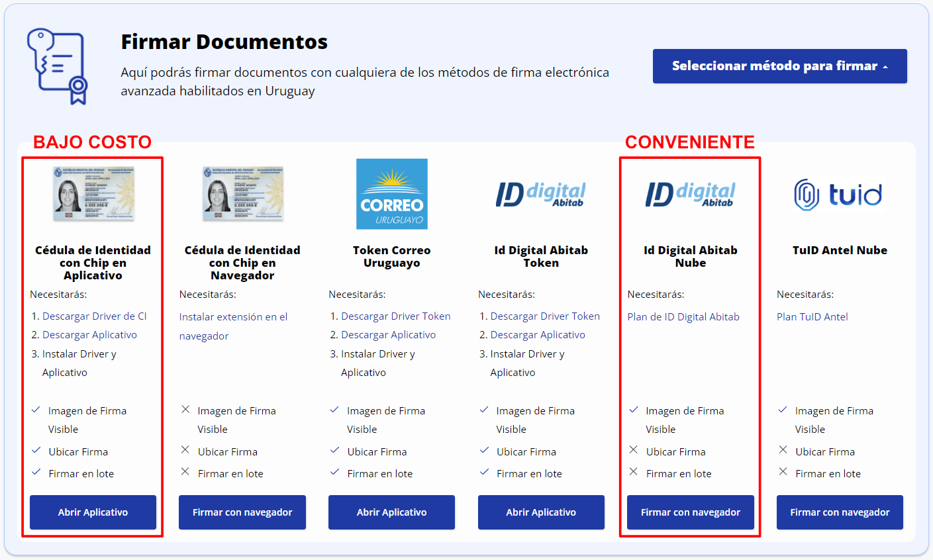Click the Token Correo Uruguayo title
Screen dimensions: 933x560
point(392,257)
